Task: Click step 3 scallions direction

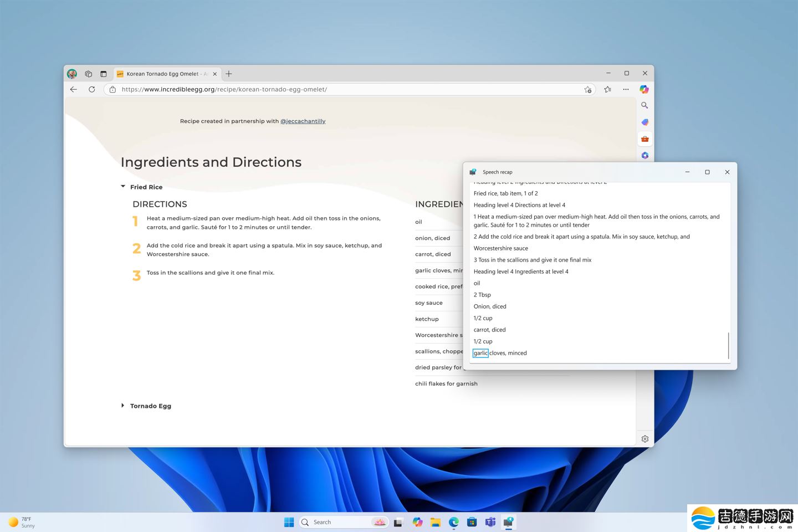Action: 211,273
